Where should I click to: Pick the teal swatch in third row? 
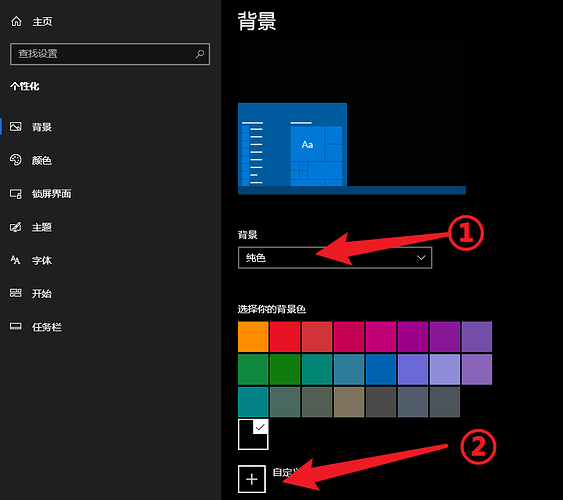[253, 402]
